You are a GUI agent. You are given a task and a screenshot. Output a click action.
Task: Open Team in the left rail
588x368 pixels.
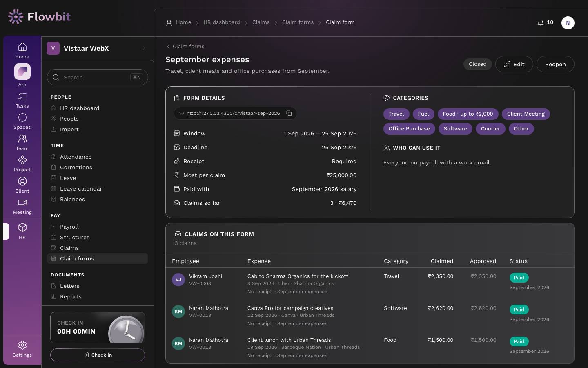pos(22,143)
